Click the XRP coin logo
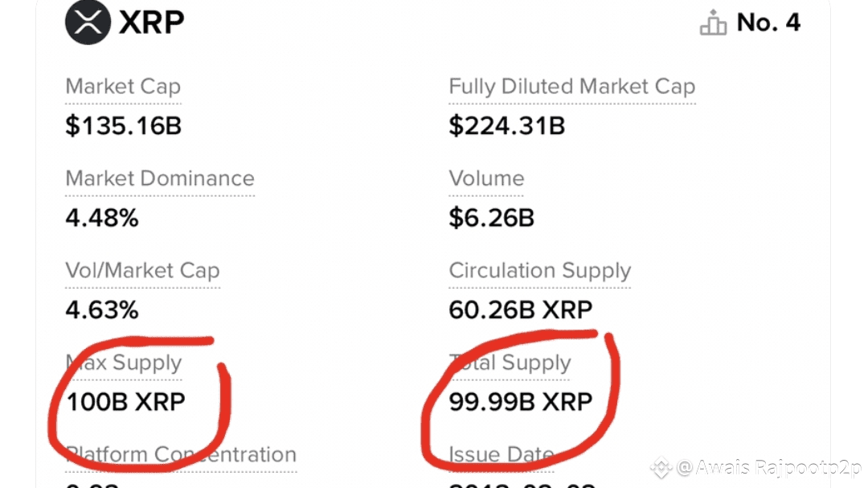 pos(88,22)
